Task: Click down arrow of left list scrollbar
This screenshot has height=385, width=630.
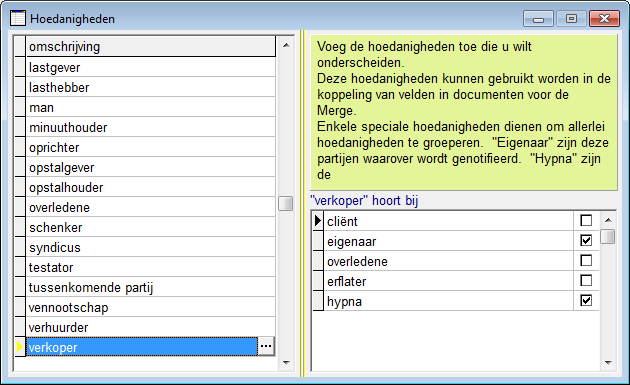Action: click(286, 362)
